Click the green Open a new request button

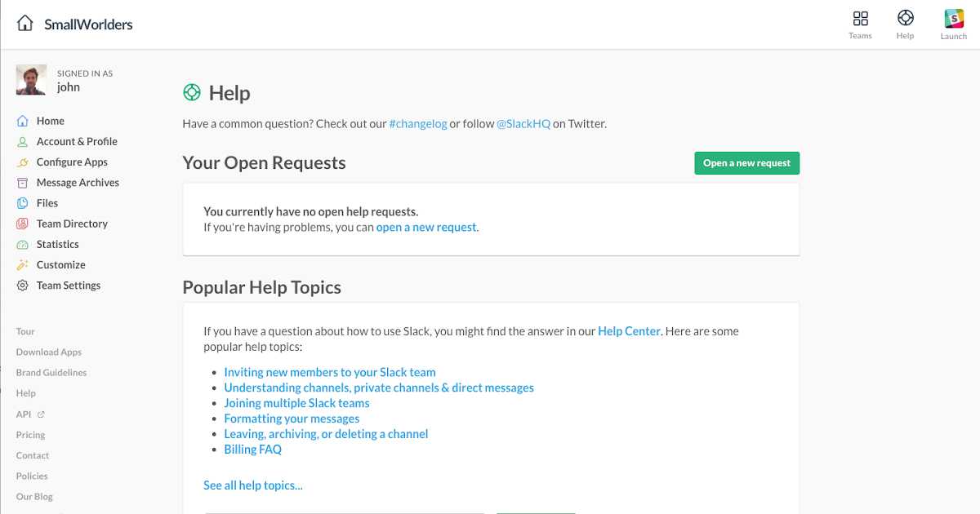click(747, 163)
